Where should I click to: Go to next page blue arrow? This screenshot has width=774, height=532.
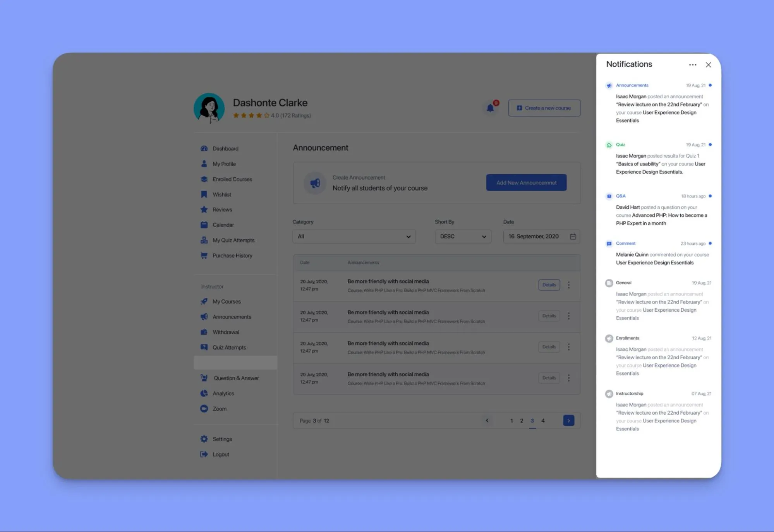coord(568,420)
